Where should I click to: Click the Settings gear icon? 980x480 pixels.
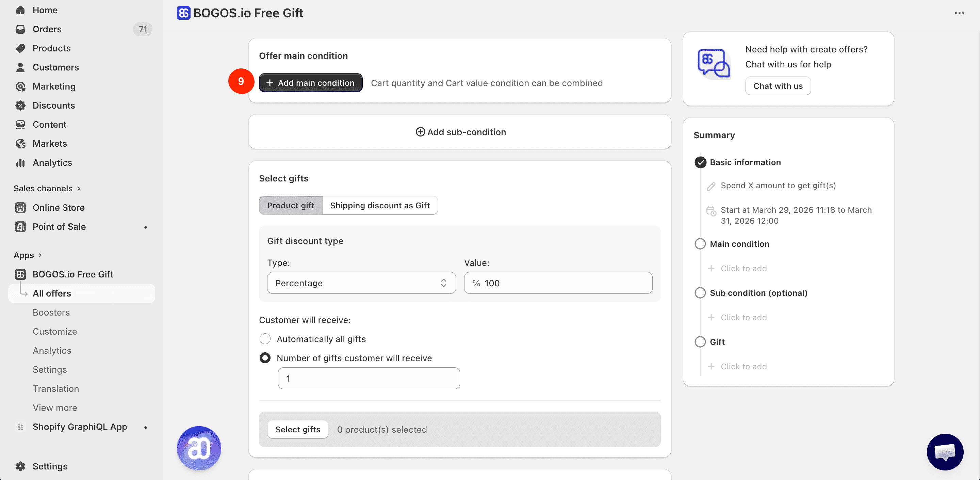(x=20, y=466)
